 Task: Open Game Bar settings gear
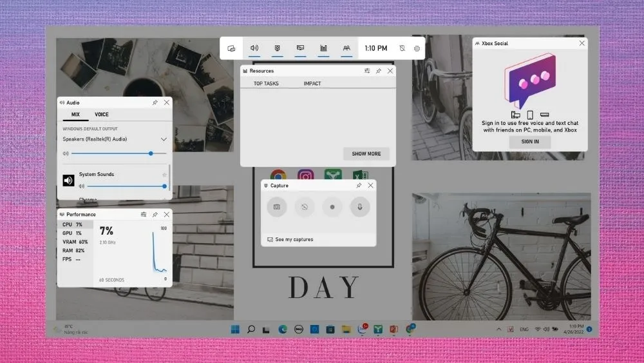pos(417,48)
